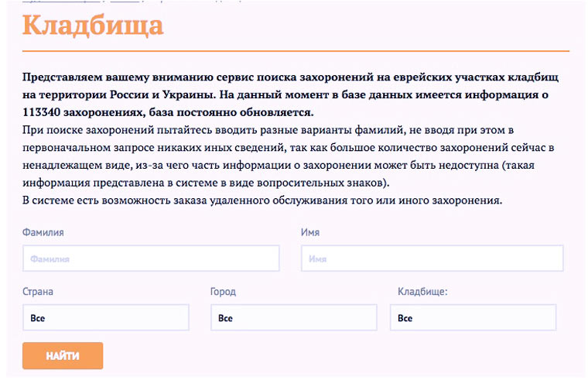Click the Кладбище: field label
This screenshot has width=588, height=387.
point(422,292)
